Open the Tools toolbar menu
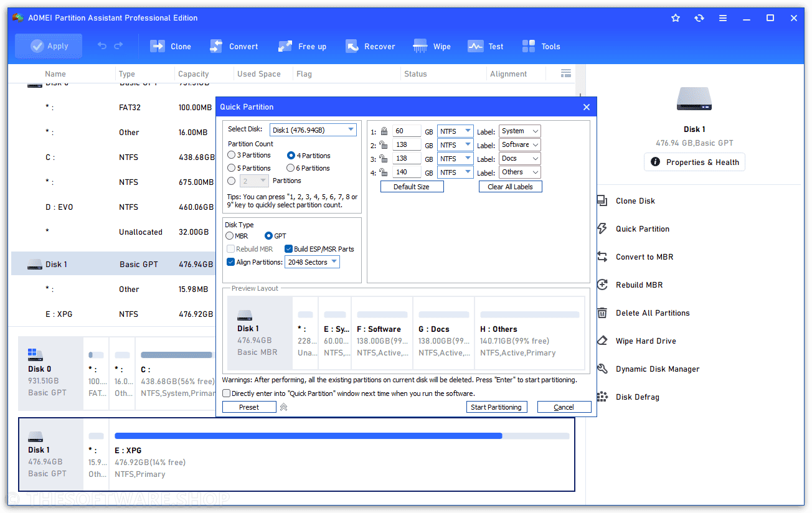This screenshot has height=513, width=812. (541, 46)
